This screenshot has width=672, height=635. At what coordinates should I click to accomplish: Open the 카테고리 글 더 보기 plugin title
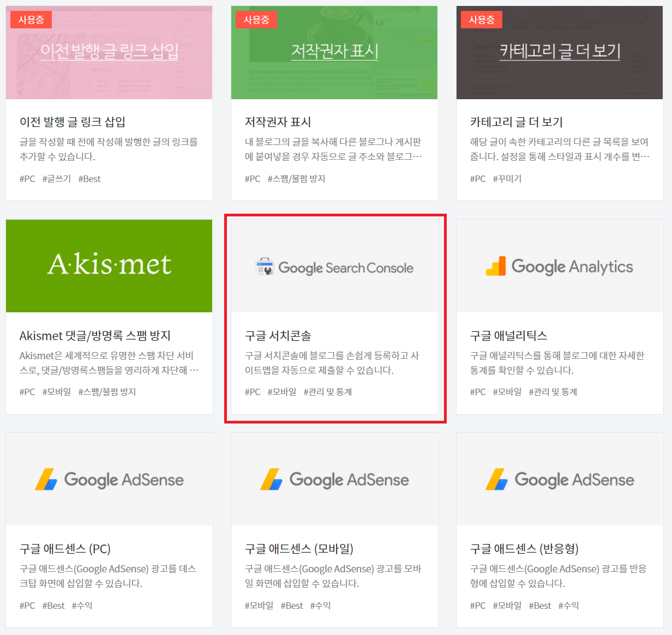point(517,122)
